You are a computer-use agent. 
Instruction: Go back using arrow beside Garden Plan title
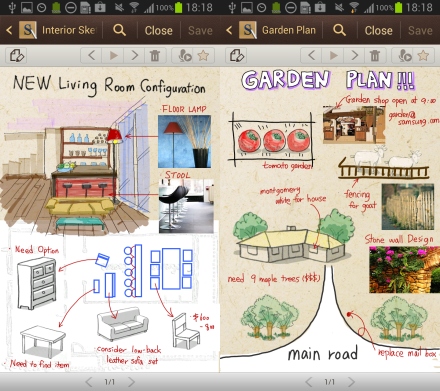tap(229, 30)
